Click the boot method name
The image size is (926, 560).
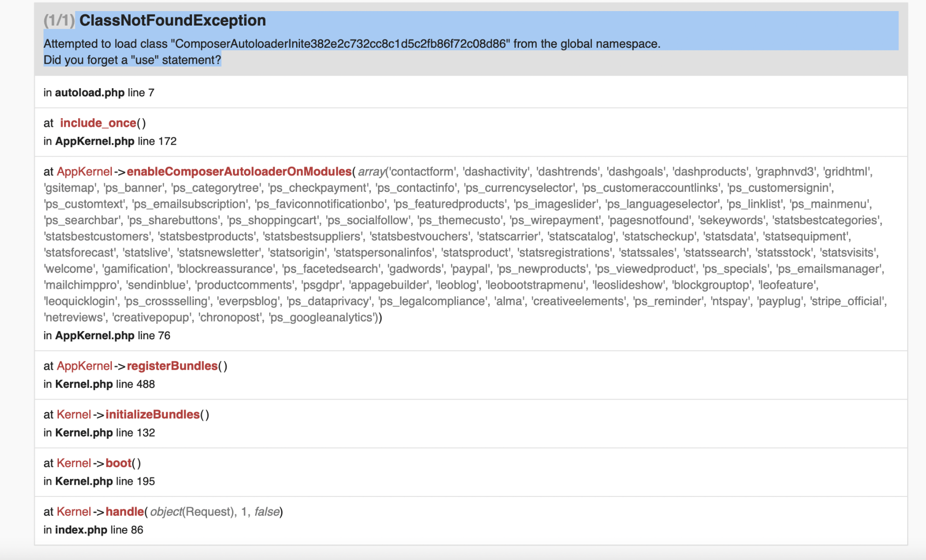coord(119,463)
